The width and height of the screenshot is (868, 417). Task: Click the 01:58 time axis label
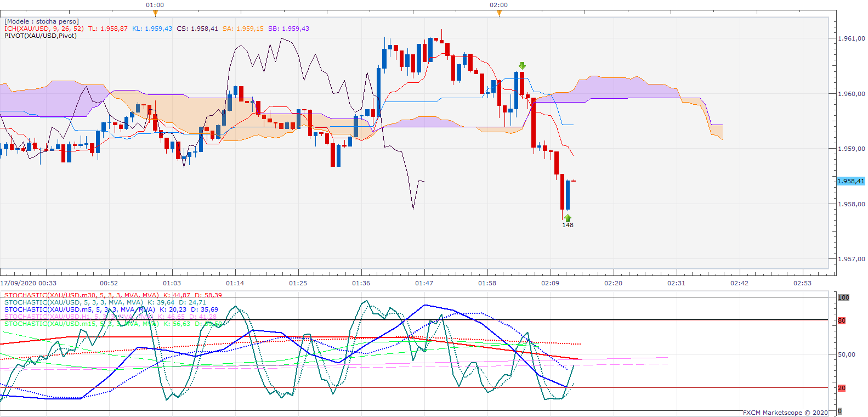tap(487, 283)
